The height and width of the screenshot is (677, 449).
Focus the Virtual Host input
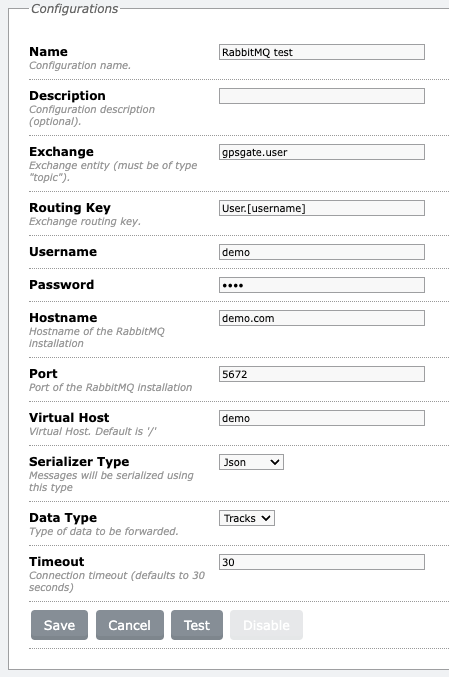[x=322, y=418]
